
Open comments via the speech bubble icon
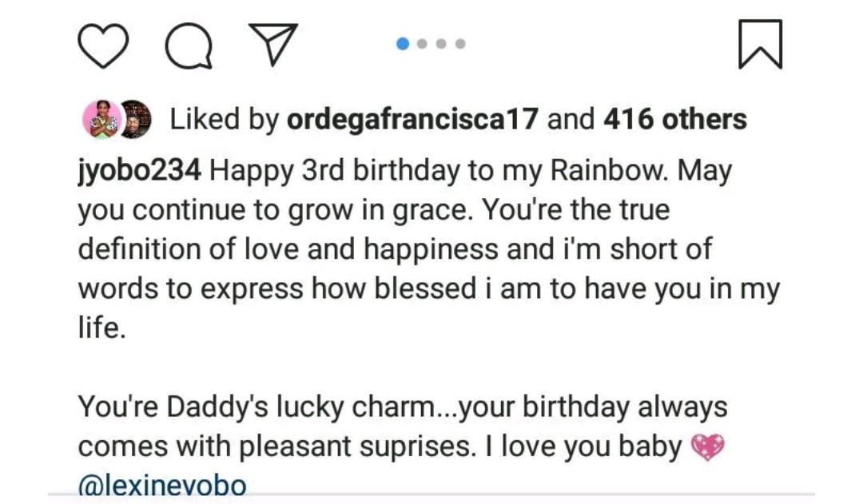tap(189, 45)
